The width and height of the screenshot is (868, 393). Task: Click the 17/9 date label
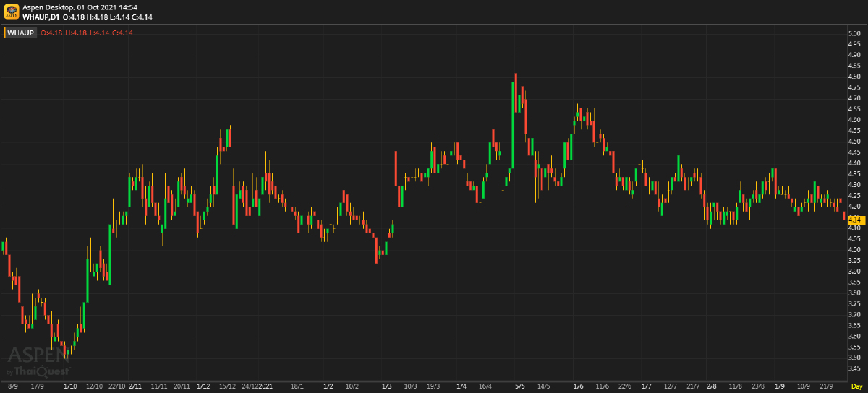click(36, 387)
